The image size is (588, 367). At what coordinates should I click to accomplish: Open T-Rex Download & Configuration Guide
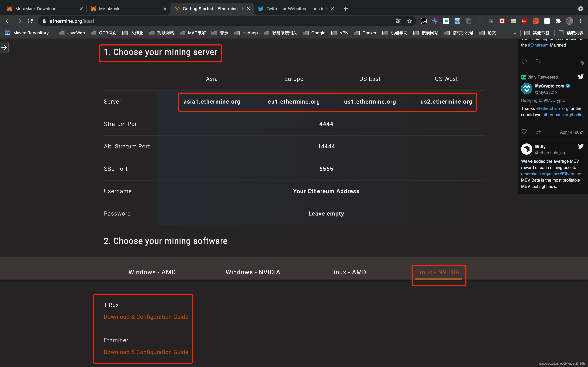pyautogui.click(x=146, y=317)
